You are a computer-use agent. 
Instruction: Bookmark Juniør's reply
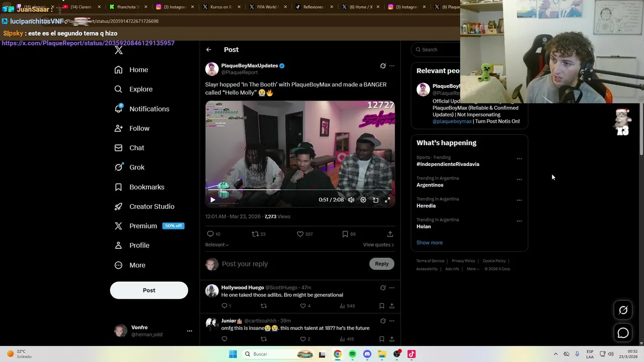click(x=382, y=339)
